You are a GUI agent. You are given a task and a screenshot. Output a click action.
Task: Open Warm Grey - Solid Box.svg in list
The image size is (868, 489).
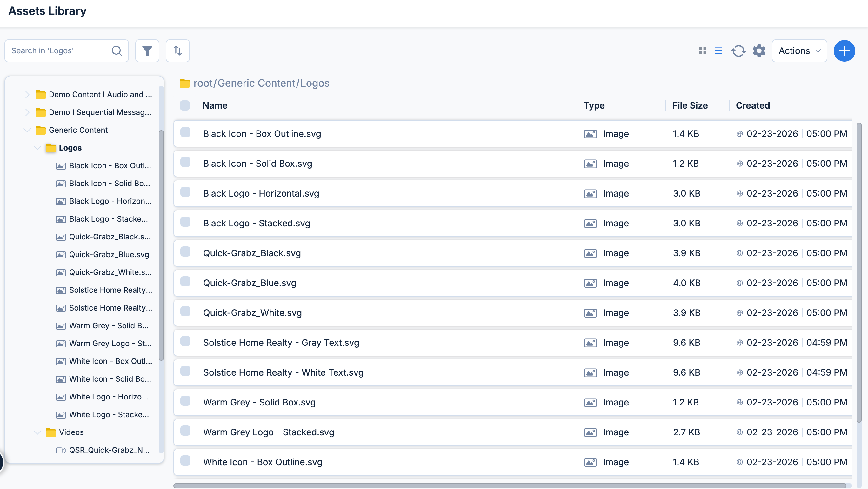pyautogui.click(x=259, y=402)
